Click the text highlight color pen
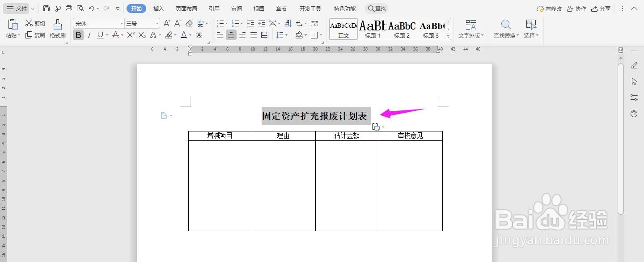The height and width of the screenshot is (262, 644). pos(169,35)
